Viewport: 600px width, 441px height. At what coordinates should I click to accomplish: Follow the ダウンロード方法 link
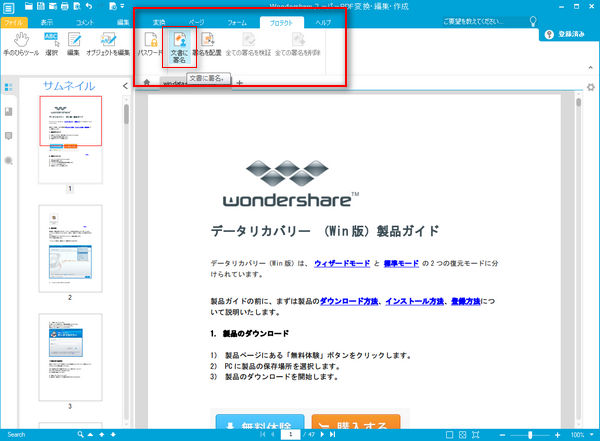(349, 301)
